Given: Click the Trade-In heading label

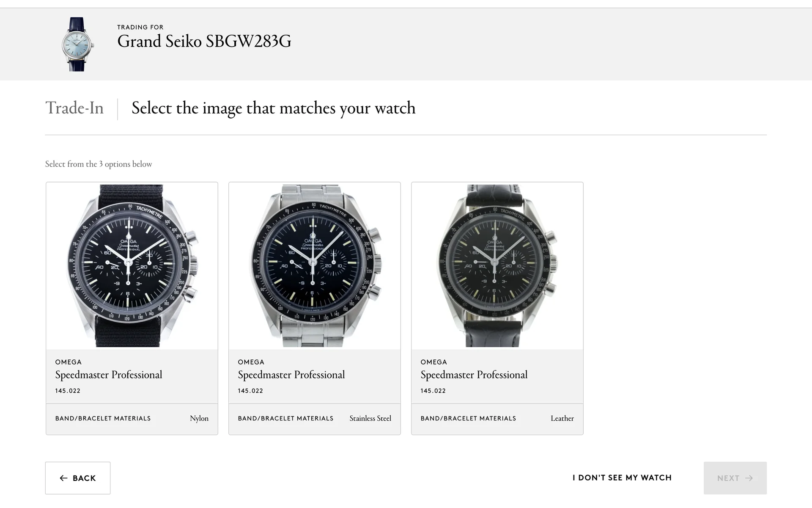Looking at the screenshot, I should [74, 108].
